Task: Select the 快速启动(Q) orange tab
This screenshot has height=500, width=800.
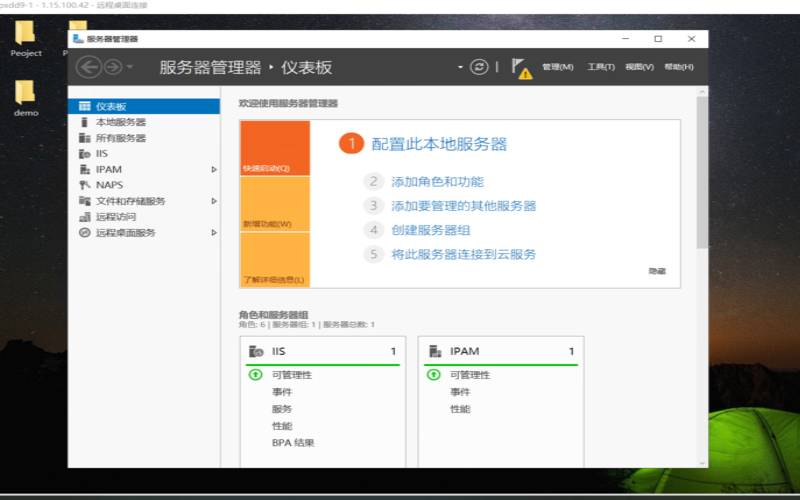Action: pos(275,148)
